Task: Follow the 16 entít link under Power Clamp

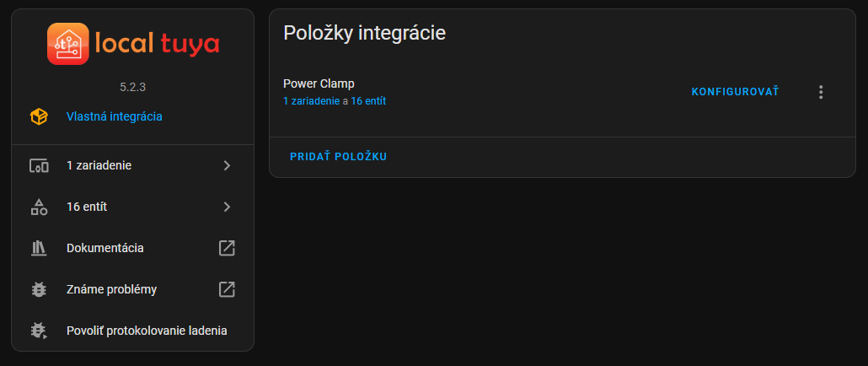Action: pyautogui.click(x=369, y=101)
